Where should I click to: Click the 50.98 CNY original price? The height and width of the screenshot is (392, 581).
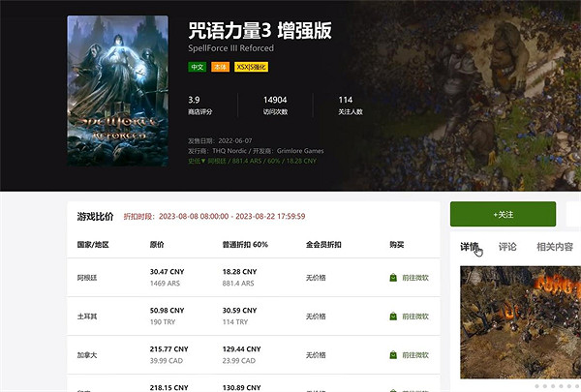[168, 311]
